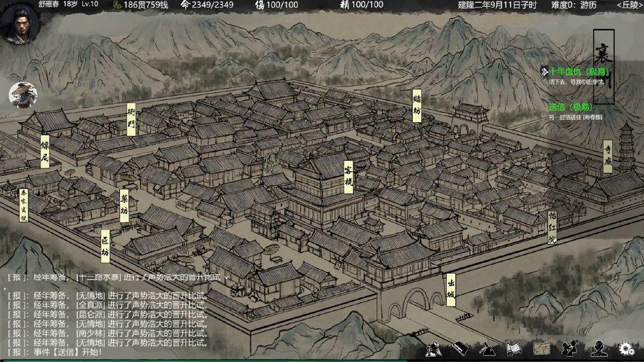Open the inventory bag icon
Screen dimensions: 644x362
(459, 348)
